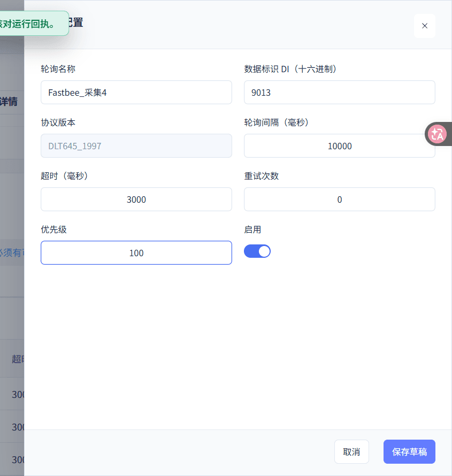This screenshot has width=452, height=476.
Task: Open the pink translate floating widget
Action: pos(437,134)
